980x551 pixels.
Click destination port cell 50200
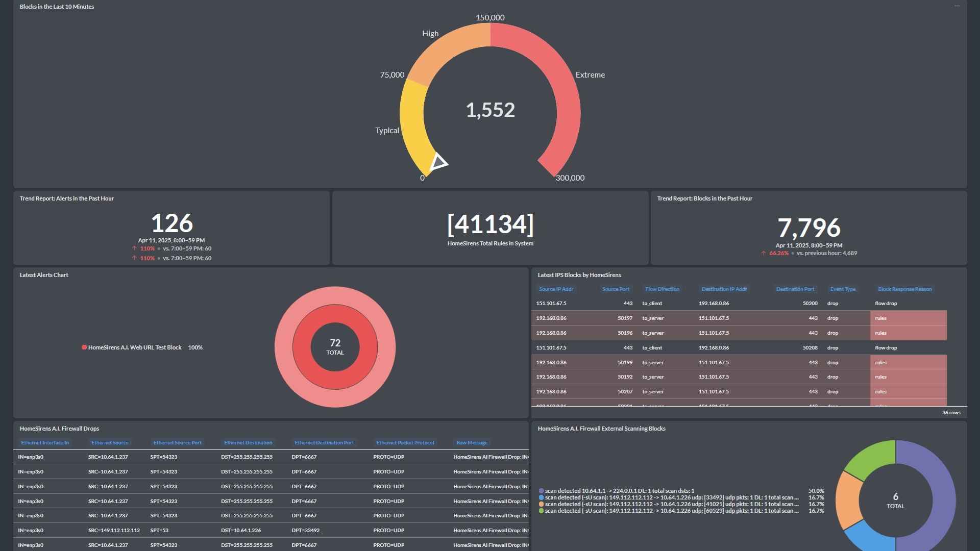[x=810, y=304]
